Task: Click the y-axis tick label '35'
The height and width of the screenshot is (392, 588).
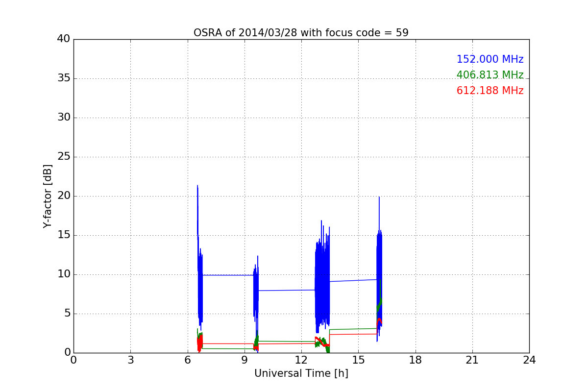Action: 64,78
